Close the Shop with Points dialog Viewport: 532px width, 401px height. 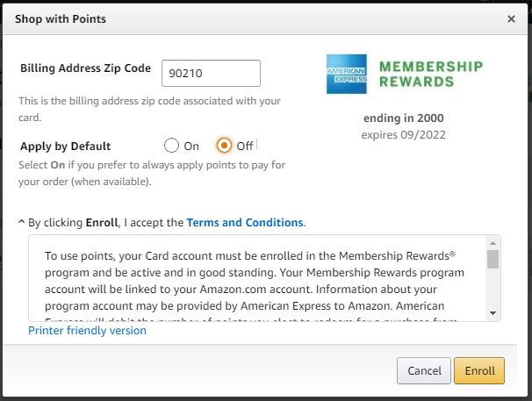coord(512,18)
